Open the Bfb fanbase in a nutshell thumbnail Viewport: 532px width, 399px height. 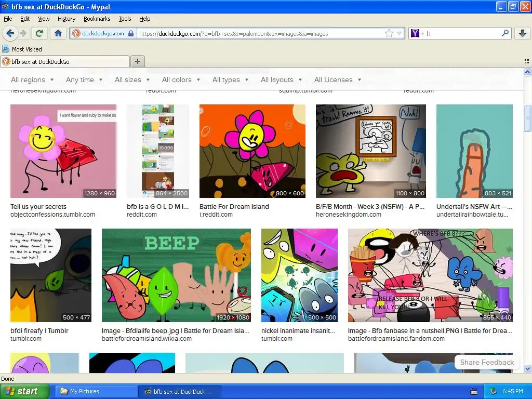(430, 275)
